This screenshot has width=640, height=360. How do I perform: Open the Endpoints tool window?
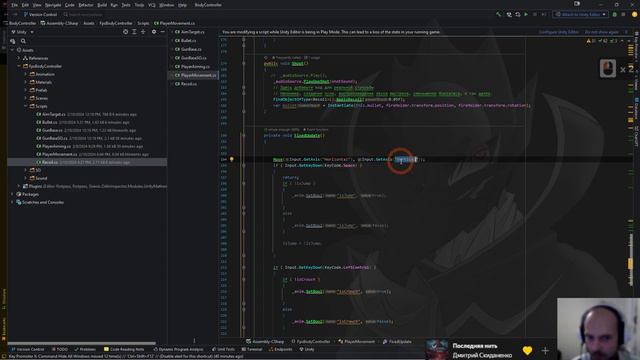(280, 349)
